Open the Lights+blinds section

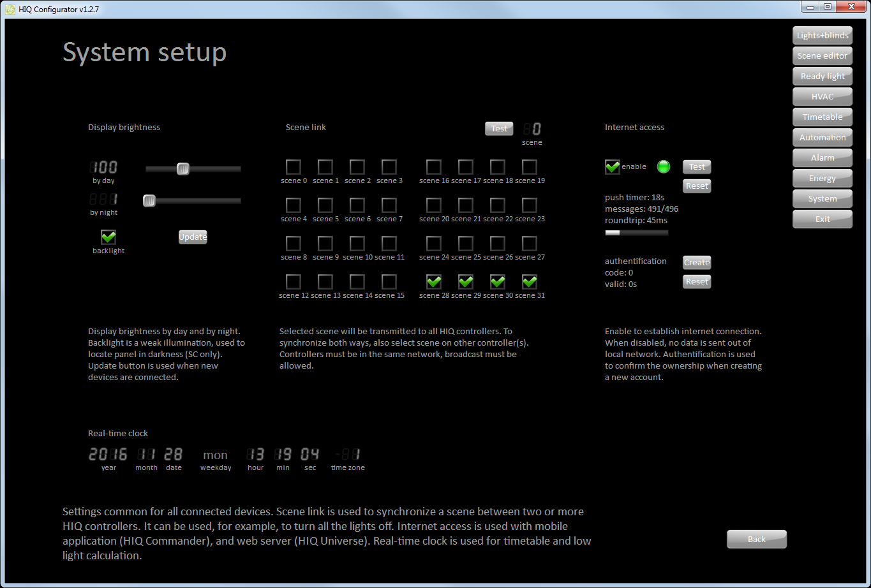tap(823, 36)
